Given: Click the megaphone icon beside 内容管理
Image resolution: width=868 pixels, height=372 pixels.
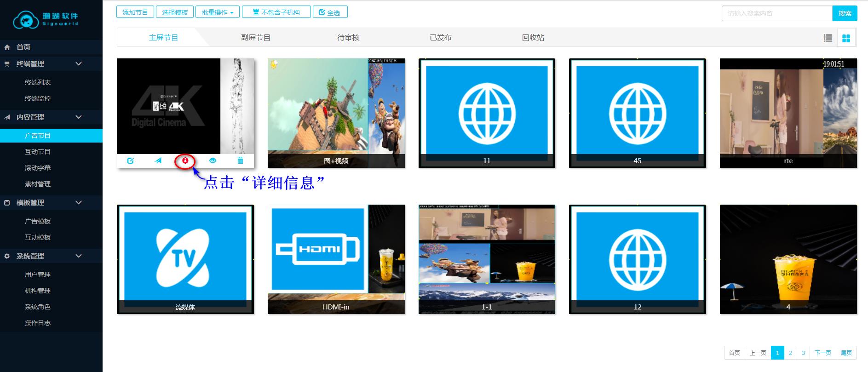Looking at the screenshot, I should click(x=7, y=117).
